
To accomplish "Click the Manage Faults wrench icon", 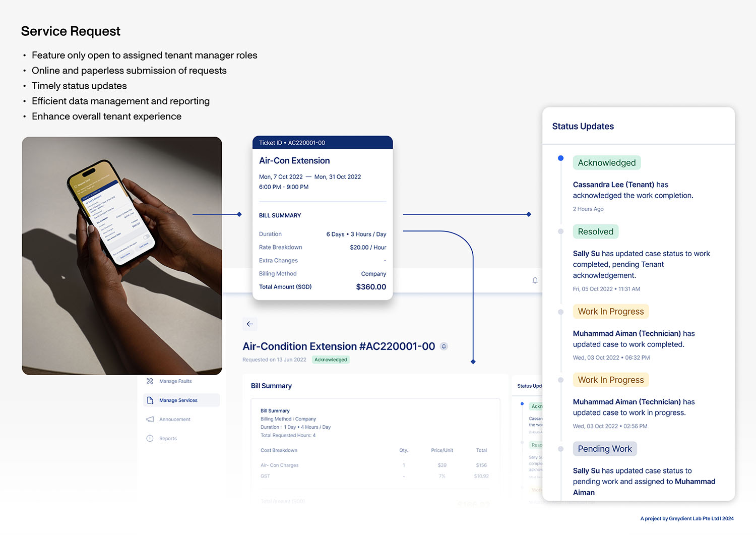I will [150, 381].
